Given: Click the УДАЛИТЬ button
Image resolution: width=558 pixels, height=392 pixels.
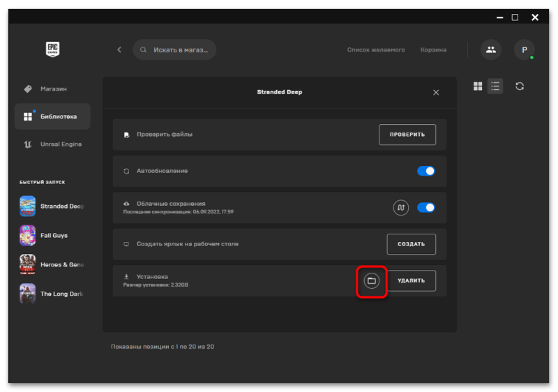Looking at the screenshot, I should click(411, 280).
